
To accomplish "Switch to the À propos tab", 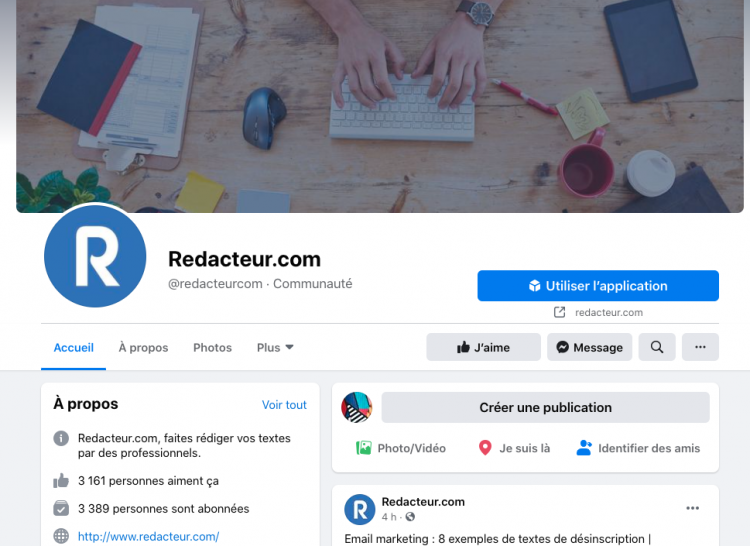I will 143,348.
